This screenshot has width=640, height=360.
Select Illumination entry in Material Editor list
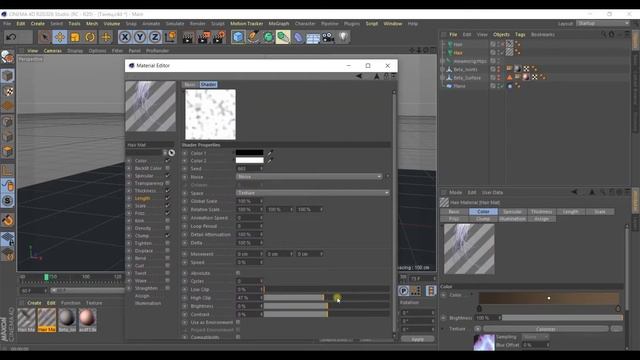(x=148, y=303)
